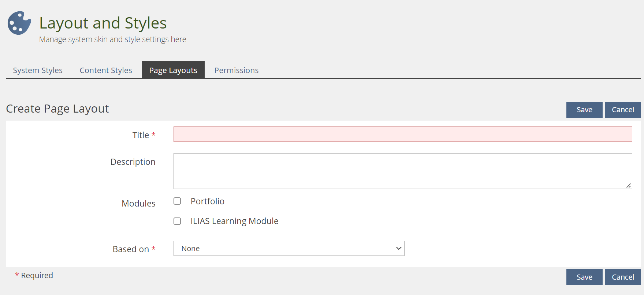644x295 pixels.
Task: Click into the Description text area
Action: point(402,171)
